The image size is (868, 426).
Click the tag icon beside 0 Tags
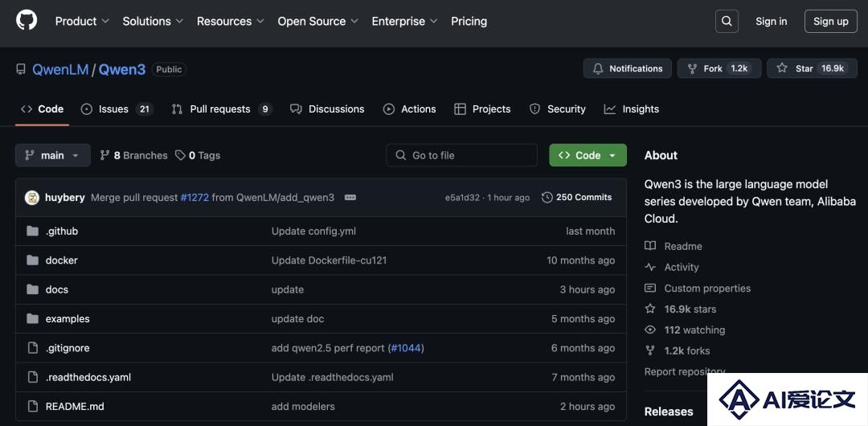point(180,155)
